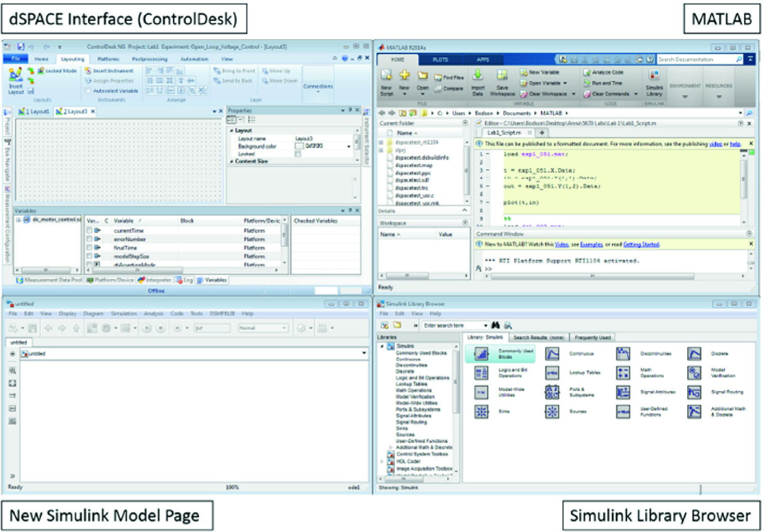The height and width of the screenshot is (532, 765).
Task: Expand HDL Coder in Libraries tree
Action: tap(382, 462)
